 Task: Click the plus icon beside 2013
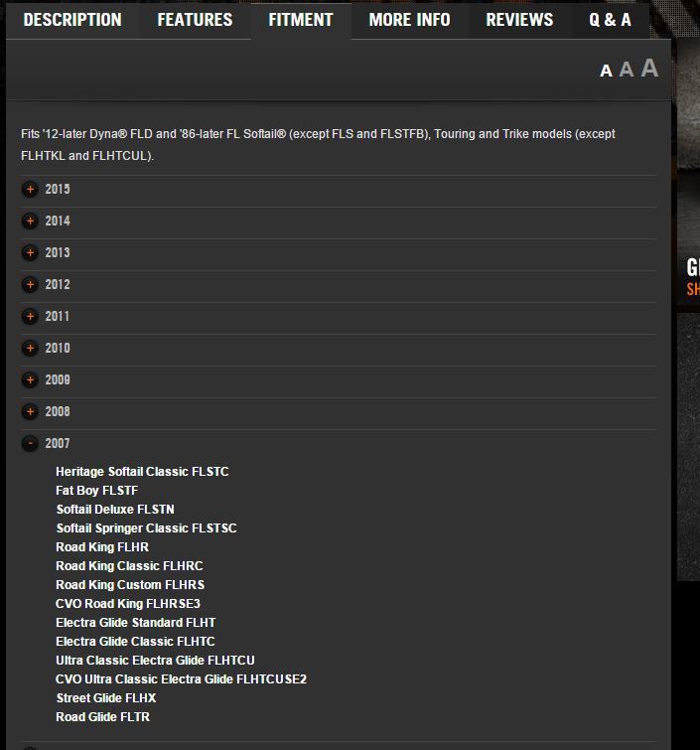pos(31,253)
